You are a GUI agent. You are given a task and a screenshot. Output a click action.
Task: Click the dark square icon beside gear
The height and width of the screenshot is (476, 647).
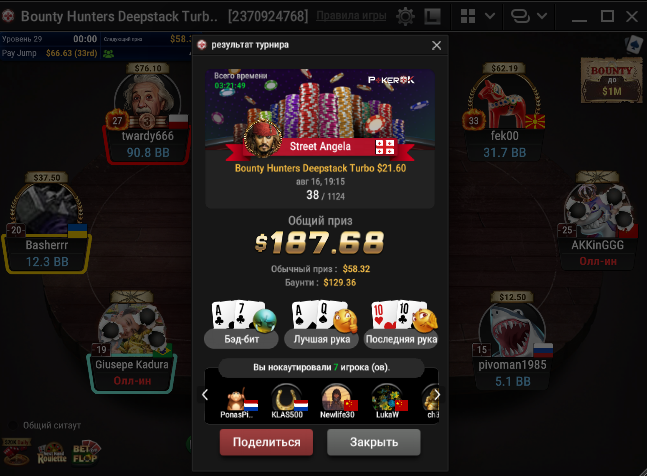click(432, 16)
